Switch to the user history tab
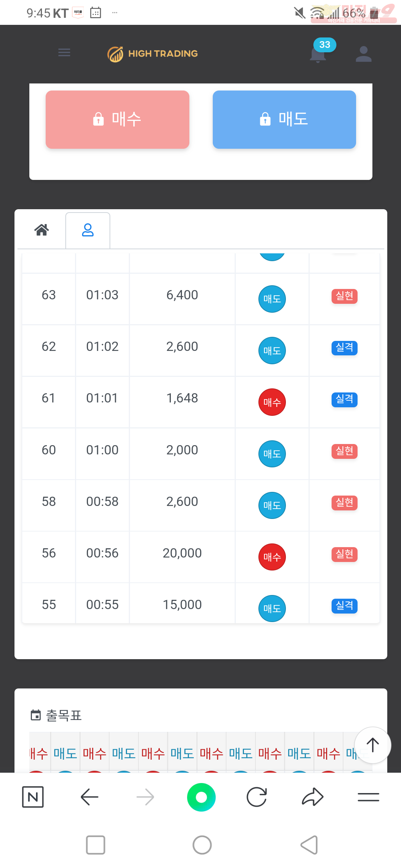The image size is (401, 868). point(88,230)
